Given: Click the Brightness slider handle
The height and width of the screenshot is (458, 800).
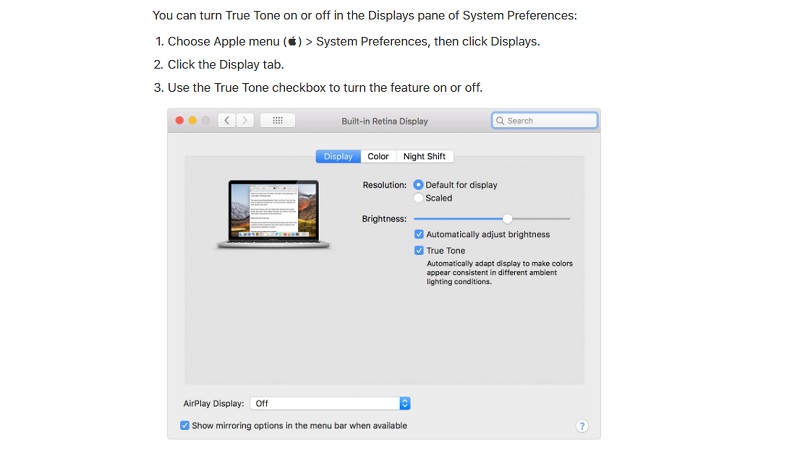Looking at the screenshot, I should (x=507, y=219).
